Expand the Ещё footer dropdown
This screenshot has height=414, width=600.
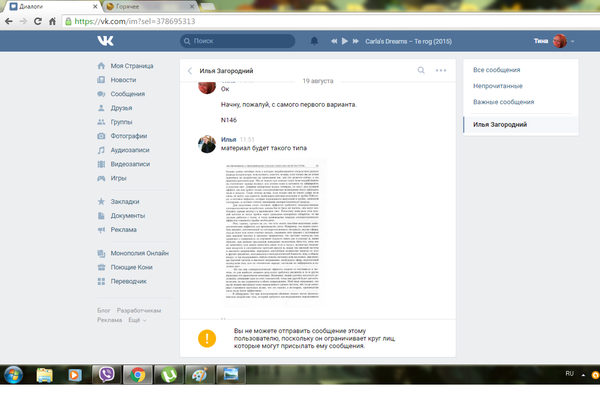(135, 320)
